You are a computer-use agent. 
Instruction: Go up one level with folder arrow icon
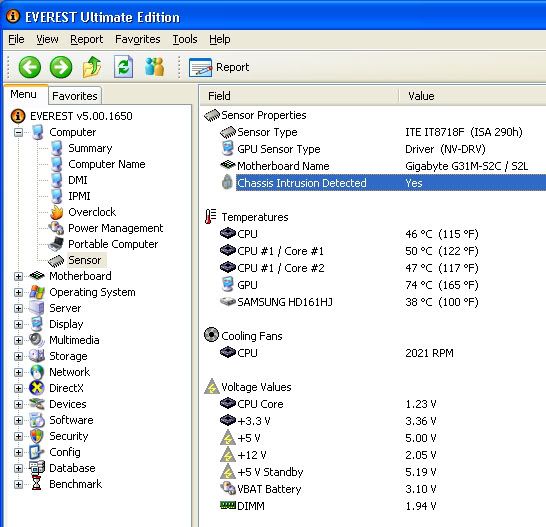point(92,67)
